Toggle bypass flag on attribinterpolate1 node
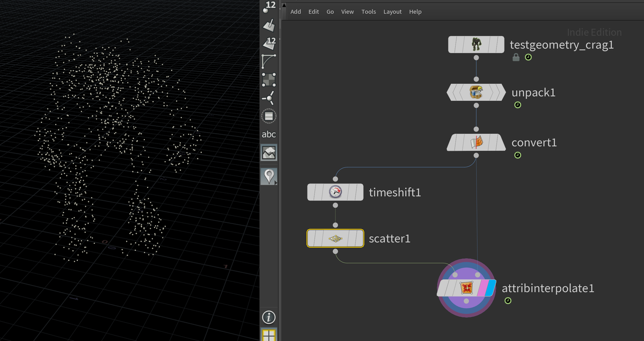 tap(444, 288)
